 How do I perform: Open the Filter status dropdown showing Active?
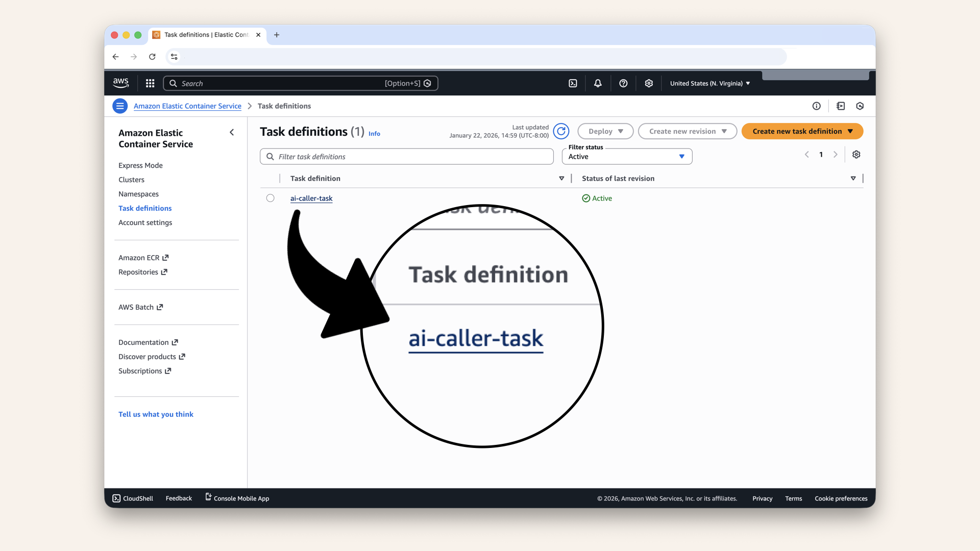click(627, 157)
